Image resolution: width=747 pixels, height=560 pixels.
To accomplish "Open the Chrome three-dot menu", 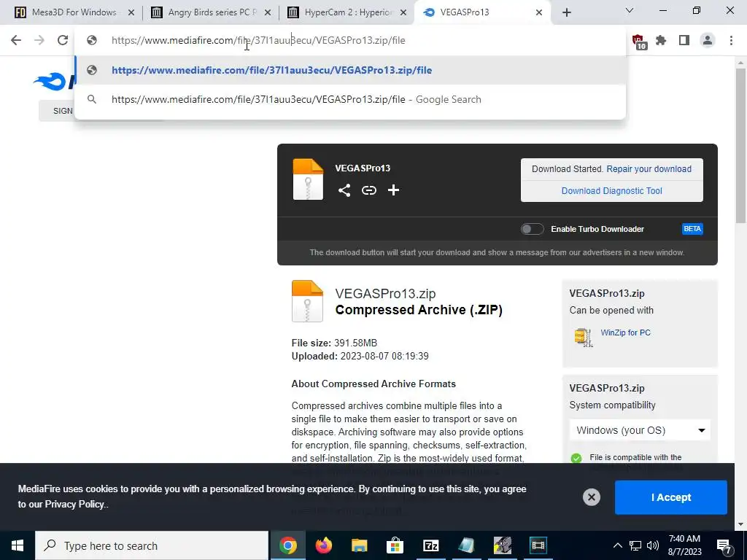I will point(731,41).
